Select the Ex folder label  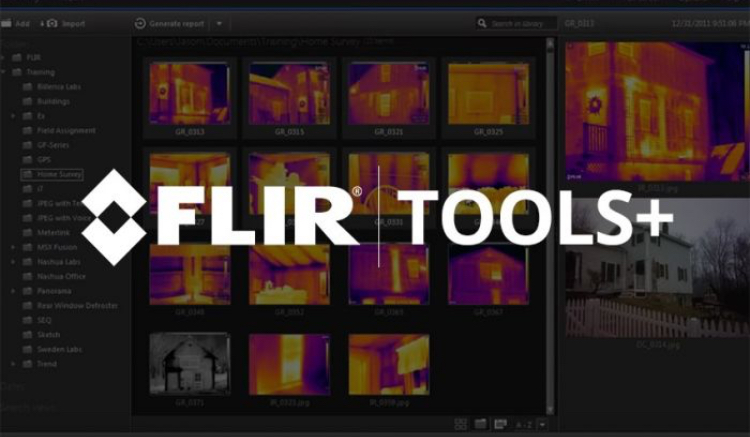pos(41,116)
